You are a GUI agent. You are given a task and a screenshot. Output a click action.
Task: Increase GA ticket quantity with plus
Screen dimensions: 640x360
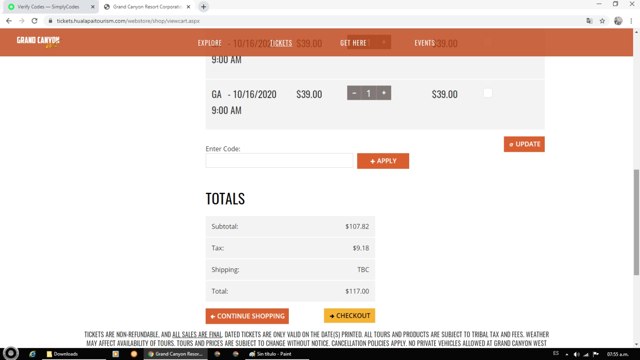click(x=384, y=93)
